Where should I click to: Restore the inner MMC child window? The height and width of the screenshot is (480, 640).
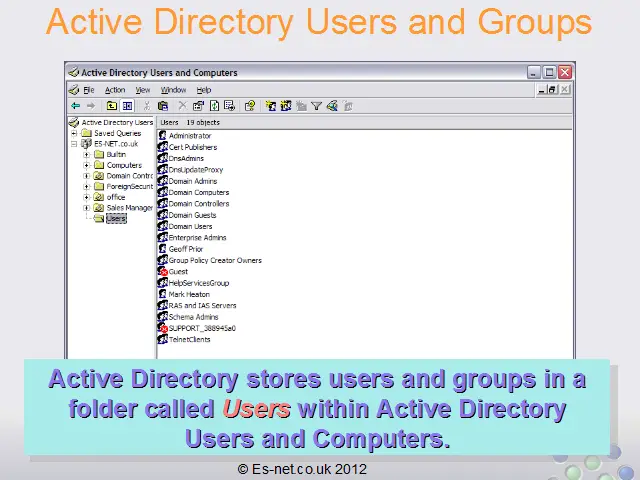(553, 89)
